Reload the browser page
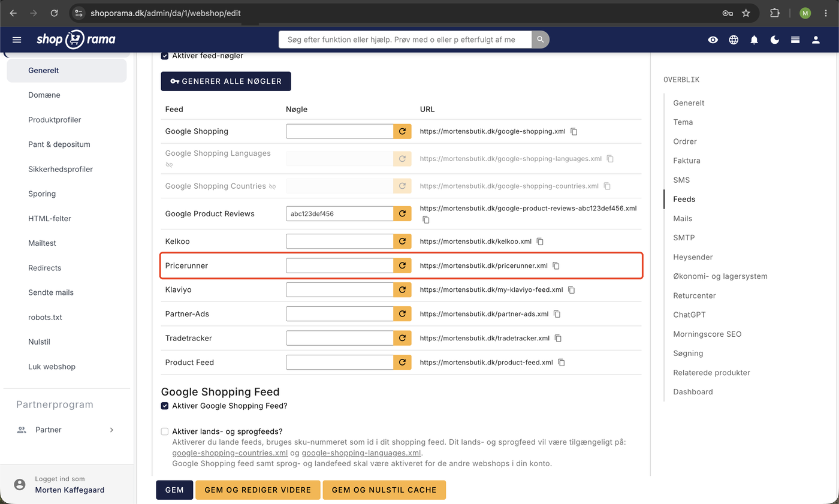 point(54,13)
